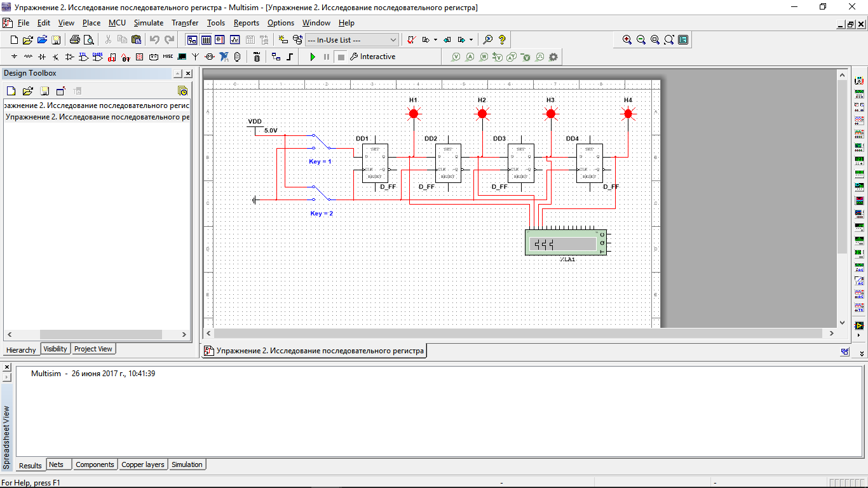Place a diode from the component toolbar
The width and height of the screenshot is (868, 488).
tap(42, 57)
